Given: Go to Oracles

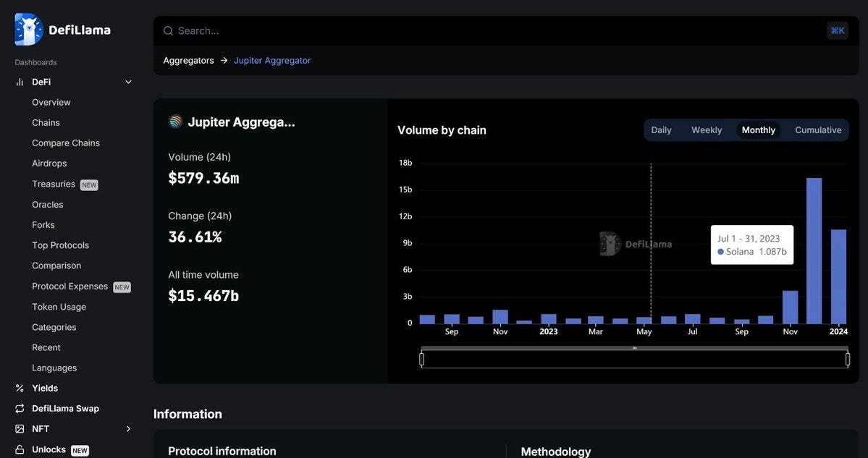Looking at the screenshot, I should (x=48, y=205).
